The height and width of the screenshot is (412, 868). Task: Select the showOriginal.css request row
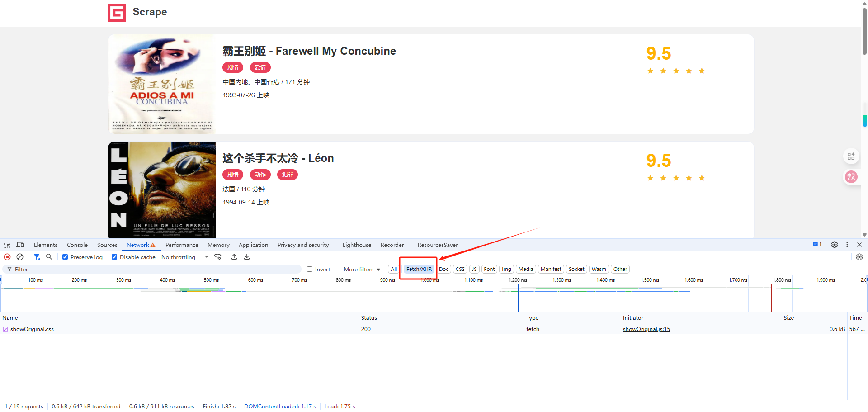click(x=434, y=329)
